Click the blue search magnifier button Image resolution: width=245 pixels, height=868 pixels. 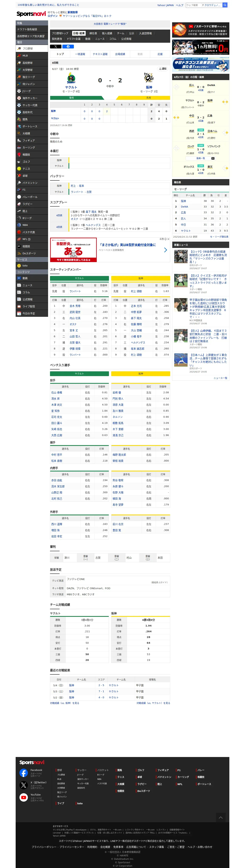tap(225, 5)
